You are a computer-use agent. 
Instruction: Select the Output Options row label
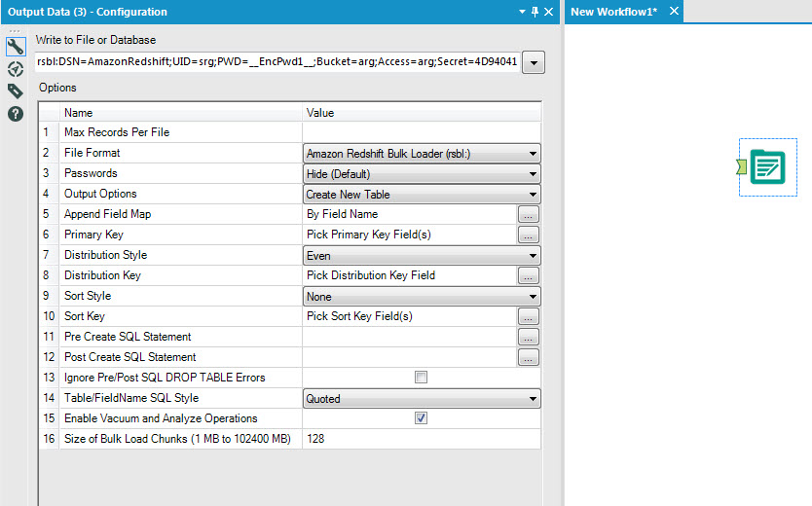click(100, 194)
